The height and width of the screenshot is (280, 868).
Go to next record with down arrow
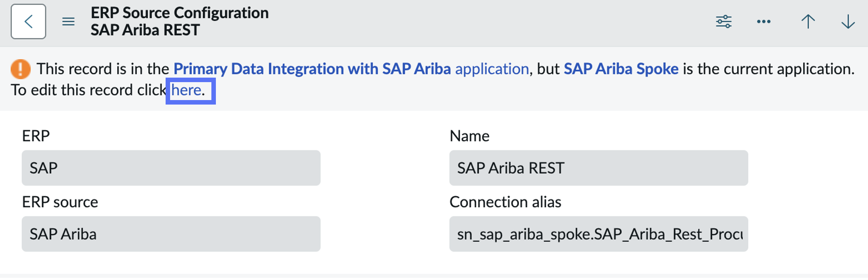848,22
